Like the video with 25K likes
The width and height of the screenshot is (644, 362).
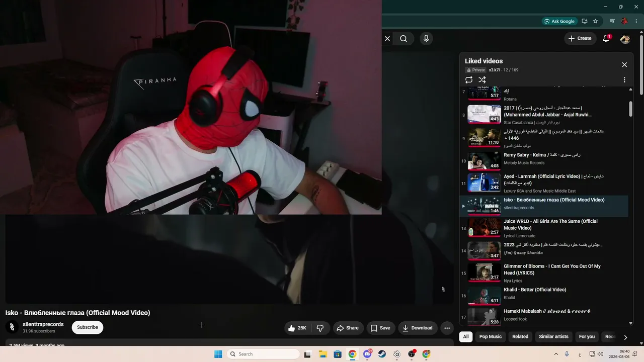pyautogui.click(x=297, y=328)
